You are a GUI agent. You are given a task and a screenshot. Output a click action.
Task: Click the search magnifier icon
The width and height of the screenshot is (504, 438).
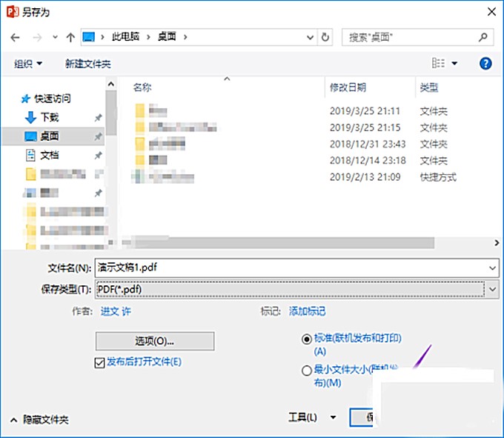(483, 37)
